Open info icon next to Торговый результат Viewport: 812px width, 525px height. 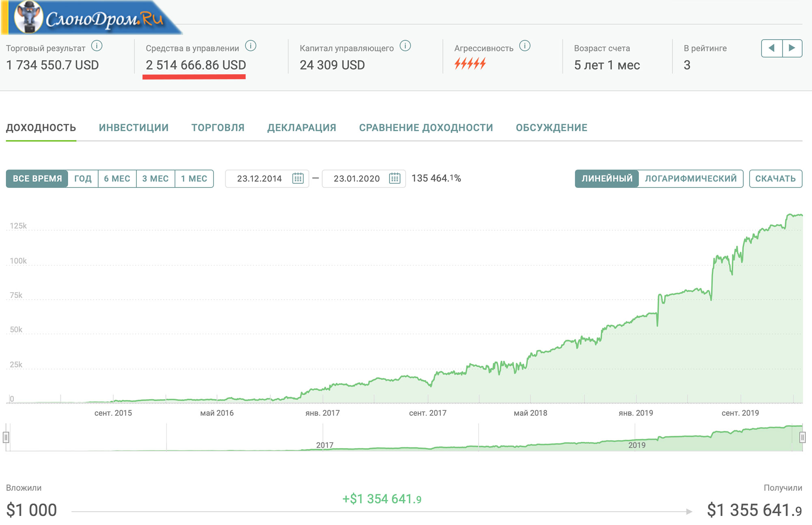pos(97,46)
